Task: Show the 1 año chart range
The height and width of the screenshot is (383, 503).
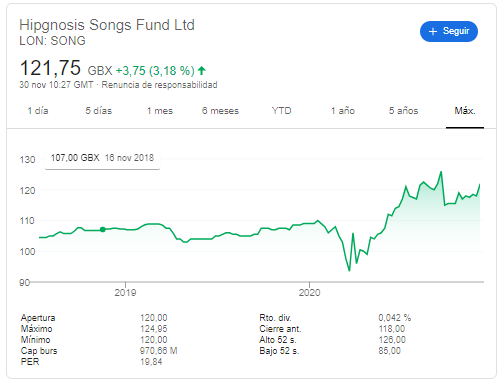Action: pos(343,111)
